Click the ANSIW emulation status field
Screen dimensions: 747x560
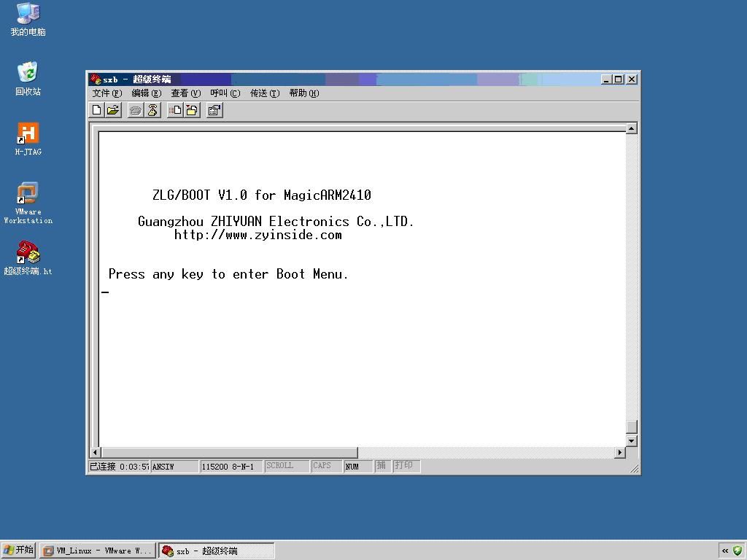point(174,467)
